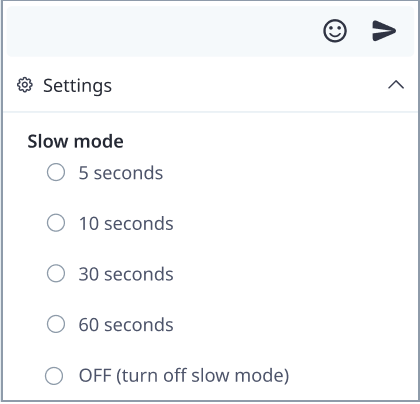
Task: Click the Settings header label
Action: tap(77, 86)
